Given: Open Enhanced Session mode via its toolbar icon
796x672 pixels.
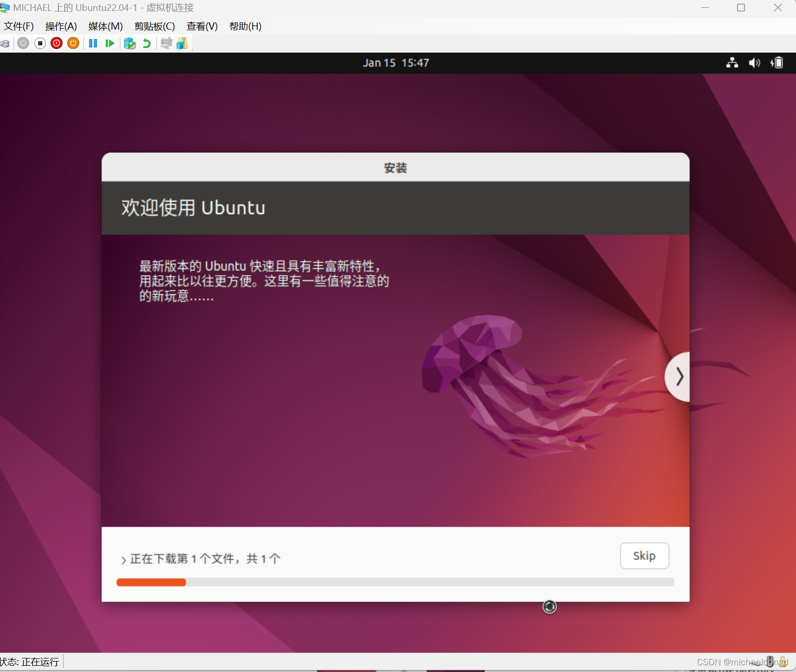Looking at the screenshot, I should coord(166,43).
